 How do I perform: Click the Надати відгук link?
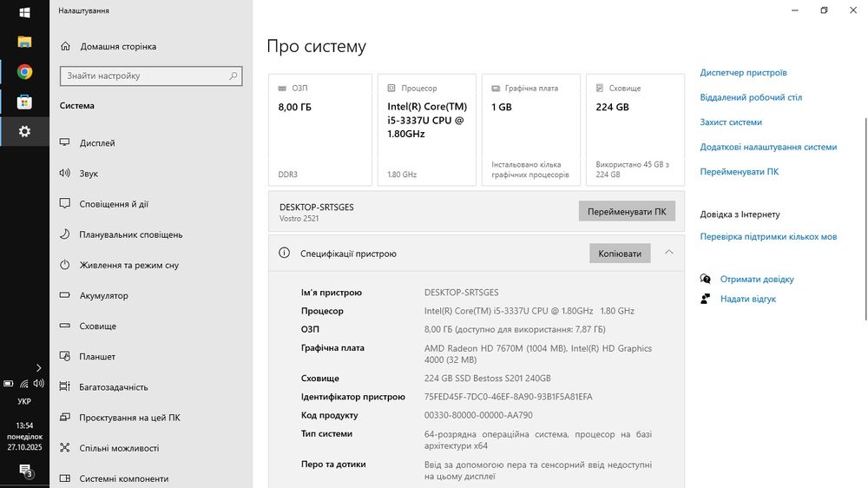[x=748, y=299]
